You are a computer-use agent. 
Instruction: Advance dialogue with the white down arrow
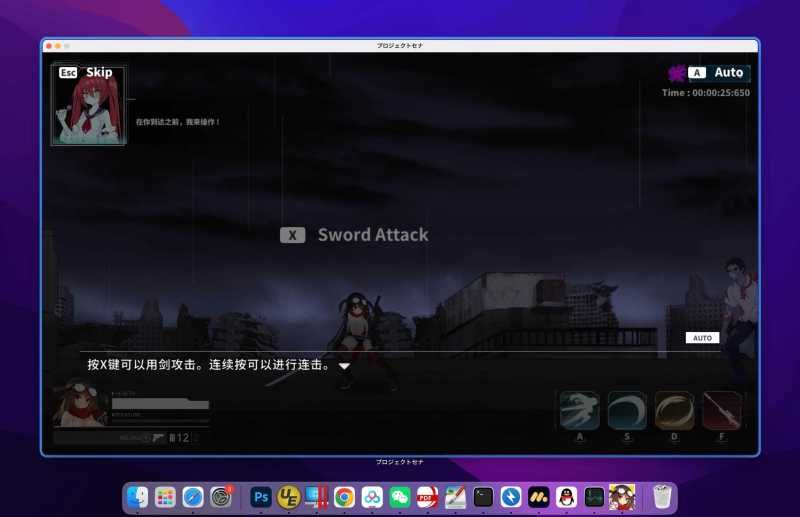tap(344, 366)
